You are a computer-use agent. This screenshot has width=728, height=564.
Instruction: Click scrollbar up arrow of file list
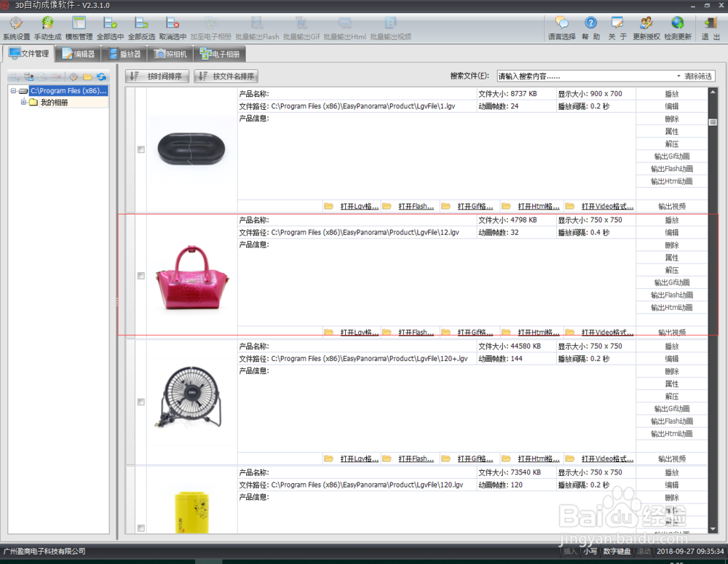pos(713,92)
